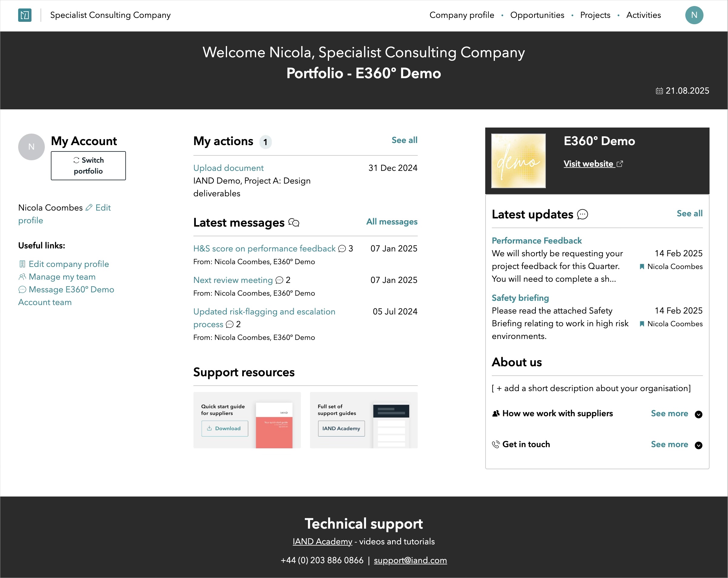Click the people icon beside Manage my team

click(22, 277)
